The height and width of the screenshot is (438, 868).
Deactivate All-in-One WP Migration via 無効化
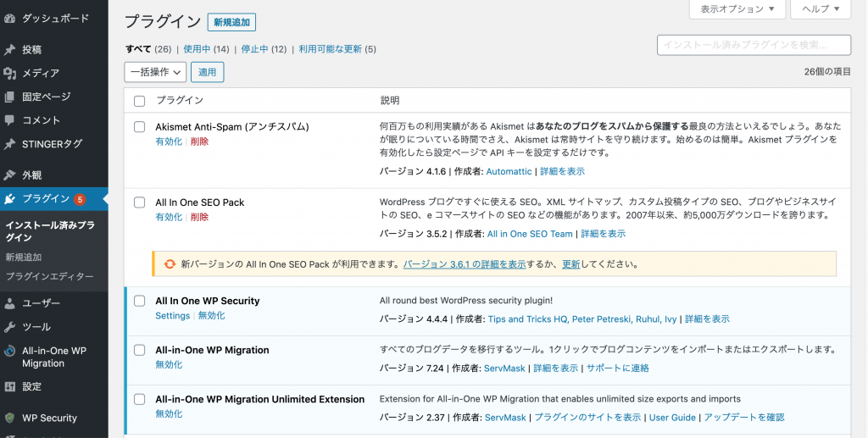(169, 365)
